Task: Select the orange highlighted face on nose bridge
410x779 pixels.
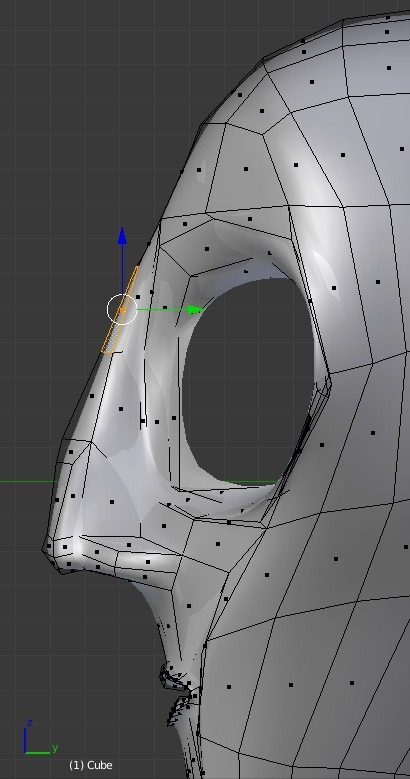Action: (x=120, y=311)
